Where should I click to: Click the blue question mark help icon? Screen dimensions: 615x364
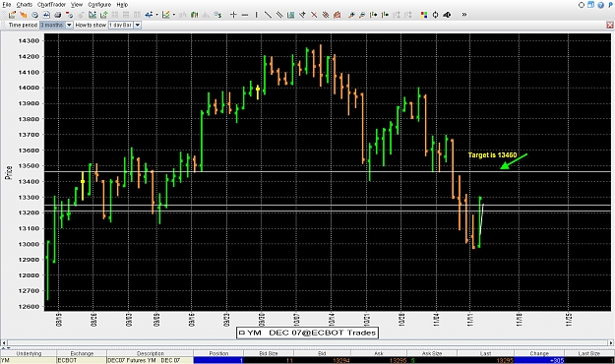[600, 5]
